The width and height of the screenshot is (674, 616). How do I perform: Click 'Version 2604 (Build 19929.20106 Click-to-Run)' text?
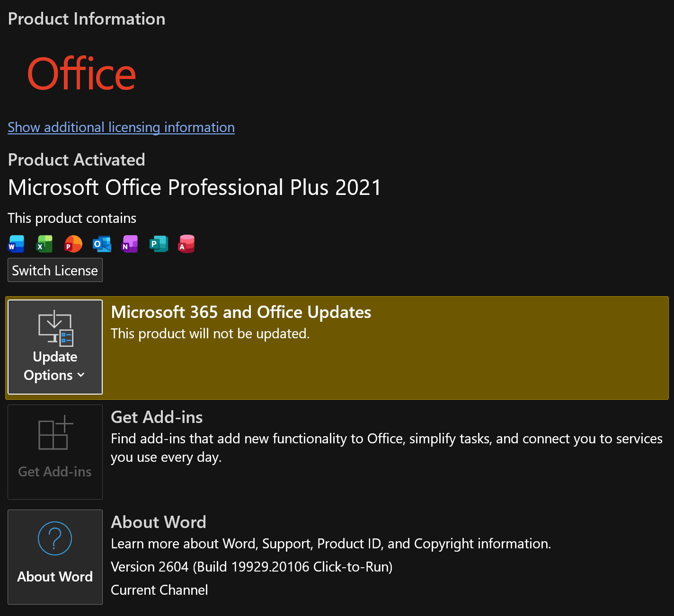click(x=252, y=567)
